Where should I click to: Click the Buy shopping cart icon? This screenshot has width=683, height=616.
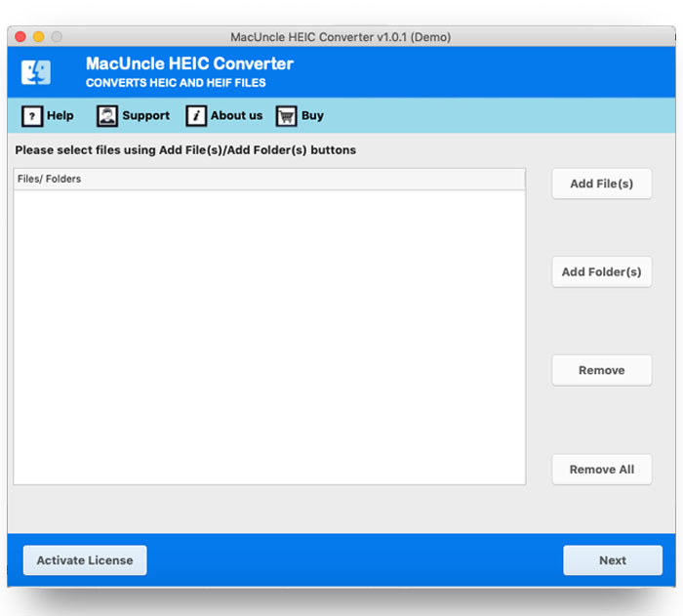pyautogui.click(x=286, y=116)
